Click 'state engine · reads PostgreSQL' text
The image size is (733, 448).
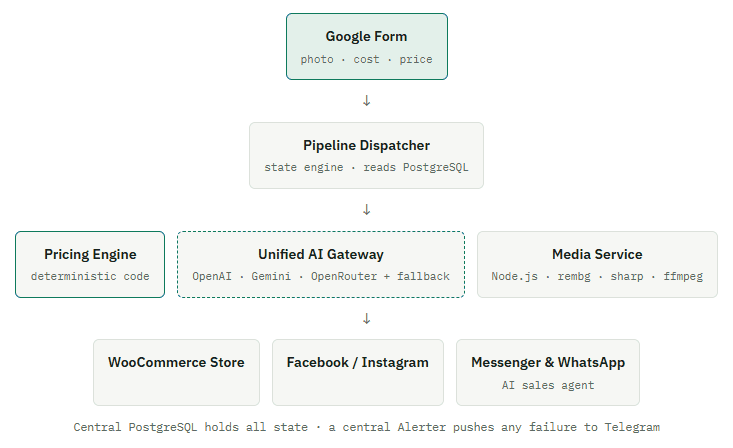(x=366, y=167)
